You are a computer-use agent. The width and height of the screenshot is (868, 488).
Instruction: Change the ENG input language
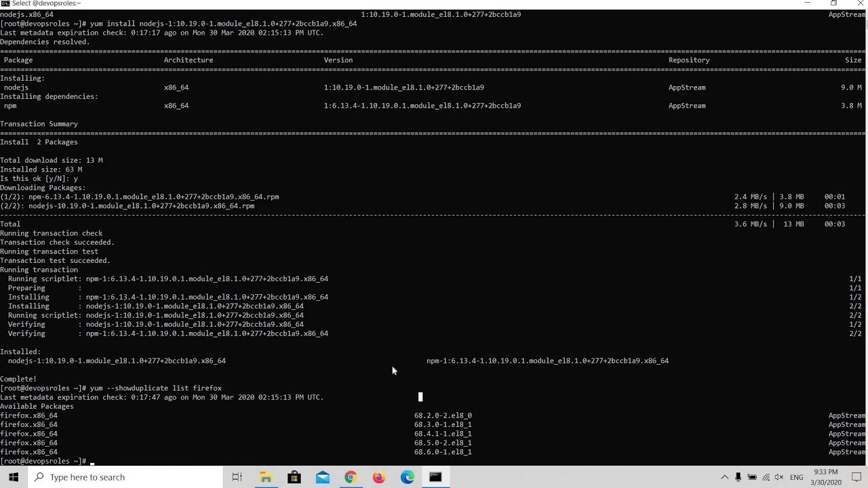point(797,477)
